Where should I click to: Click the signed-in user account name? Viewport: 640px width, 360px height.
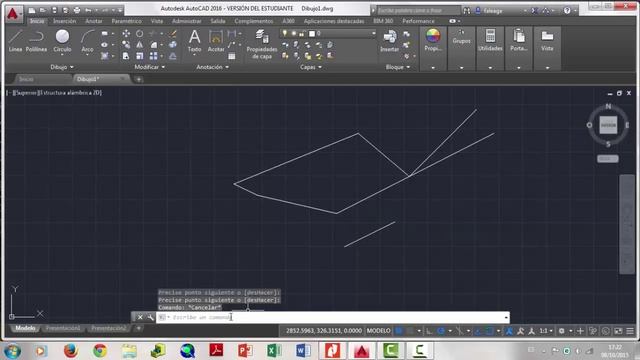[x=493, y=11]
